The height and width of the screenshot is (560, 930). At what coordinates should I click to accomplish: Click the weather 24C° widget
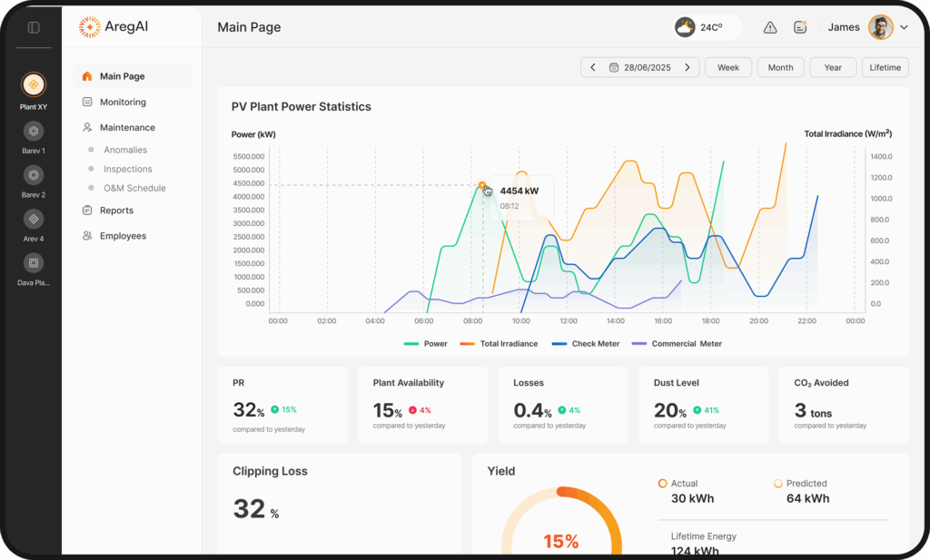[x=707, y=27]
